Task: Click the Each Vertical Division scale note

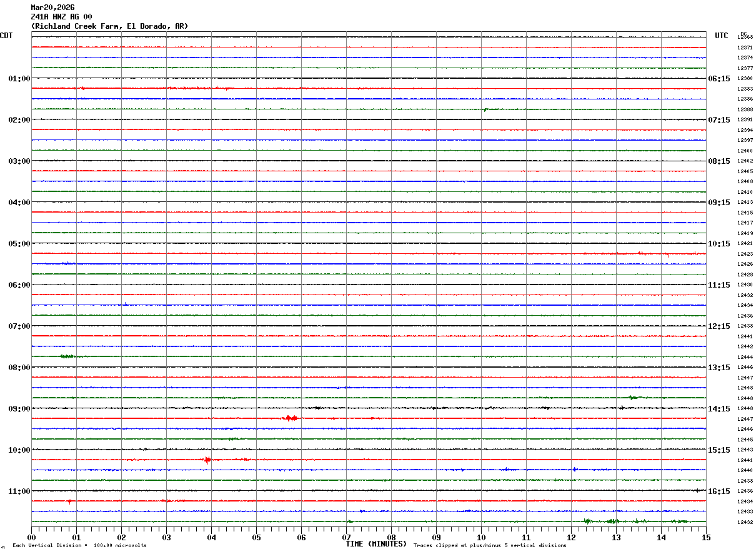Action: click(79, 546)
